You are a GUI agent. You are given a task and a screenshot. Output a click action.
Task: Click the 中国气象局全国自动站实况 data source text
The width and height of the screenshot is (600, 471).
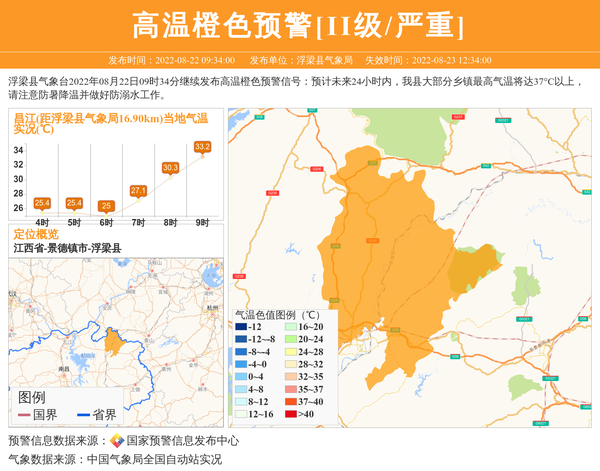coord(154,459)
